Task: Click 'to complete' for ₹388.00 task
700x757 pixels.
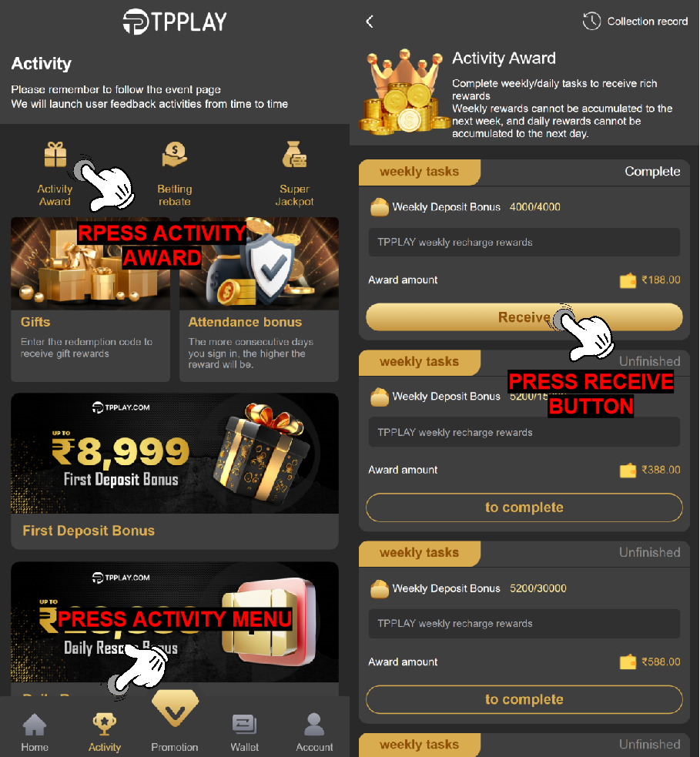Action: (x=524, y=507)
